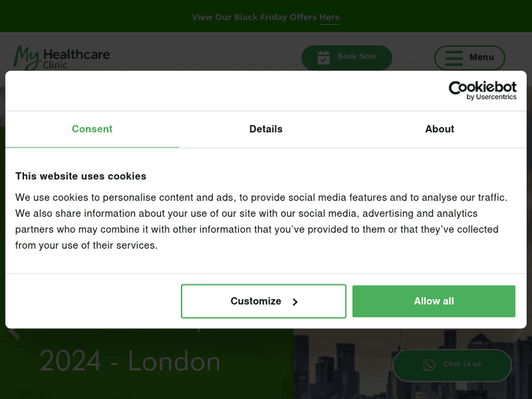This screenshot has height=399, width=532.
Task: Click the My Healthcare Clinic logo
Action: coord(62,57)
